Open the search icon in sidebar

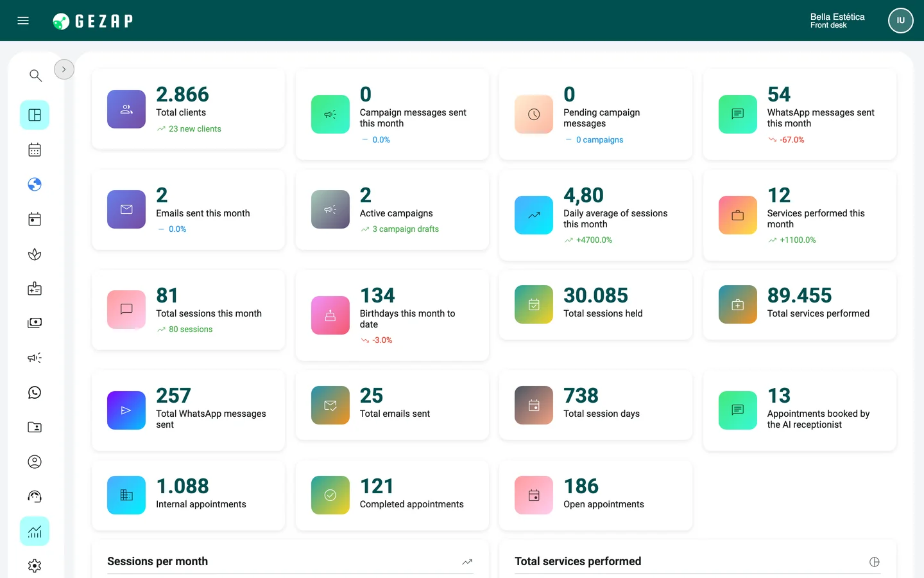[x=35, y=76]
